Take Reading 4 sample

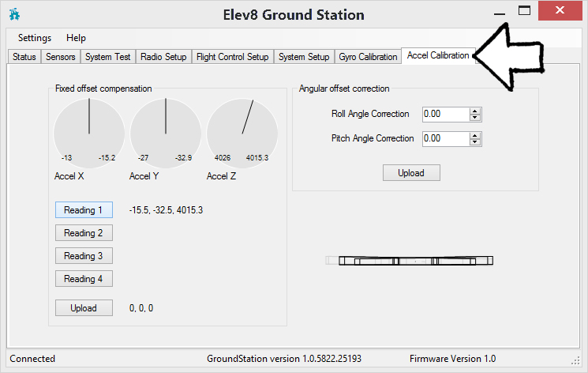click(x=84, y=279)
